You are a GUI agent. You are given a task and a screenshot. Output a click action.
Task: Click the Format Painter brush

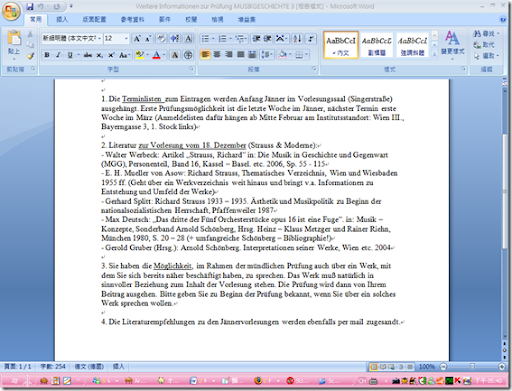pos(30,56)
